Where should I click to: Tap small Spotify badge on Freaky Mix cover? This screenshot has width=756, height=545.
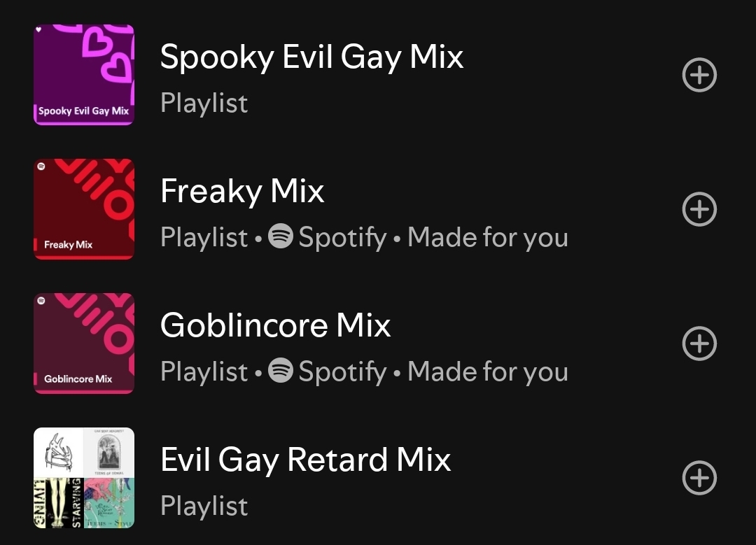coord(41,167)
